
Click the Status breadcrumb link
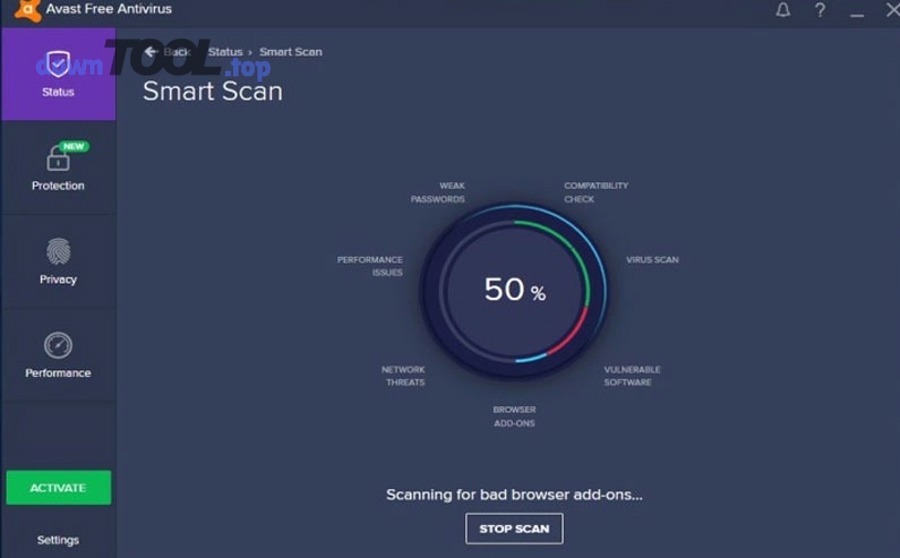[225, 52]
